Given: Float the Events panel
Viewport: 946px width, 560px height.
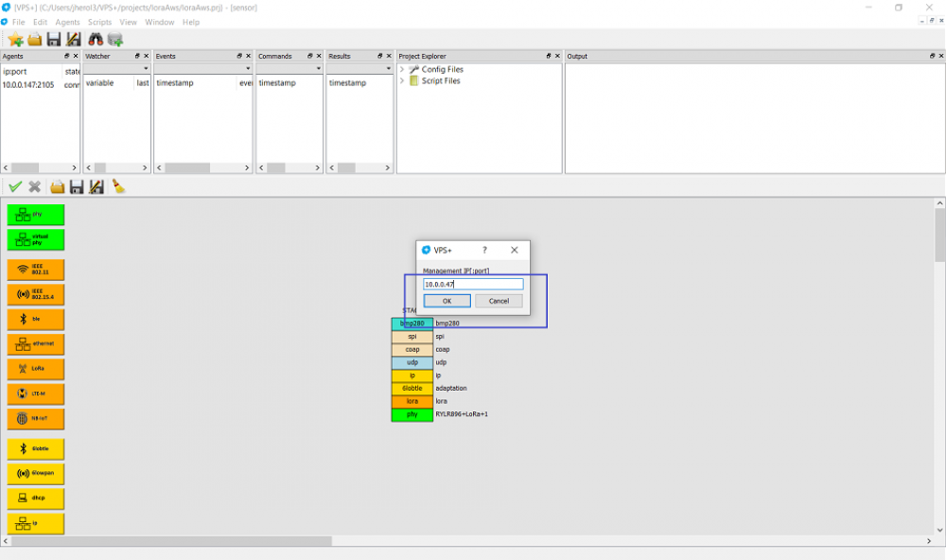Looking at the screenshot, I should tap(239, 56).
